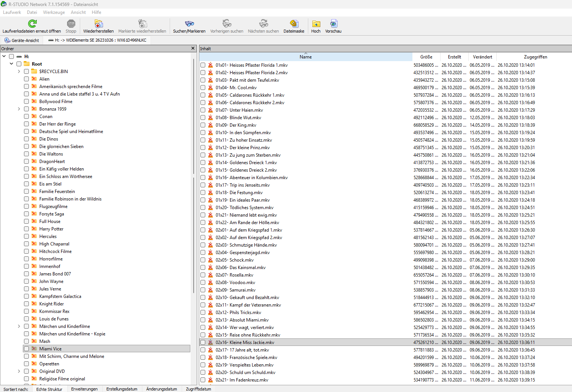Tick the Root folder checkbox

coord(19,64)
